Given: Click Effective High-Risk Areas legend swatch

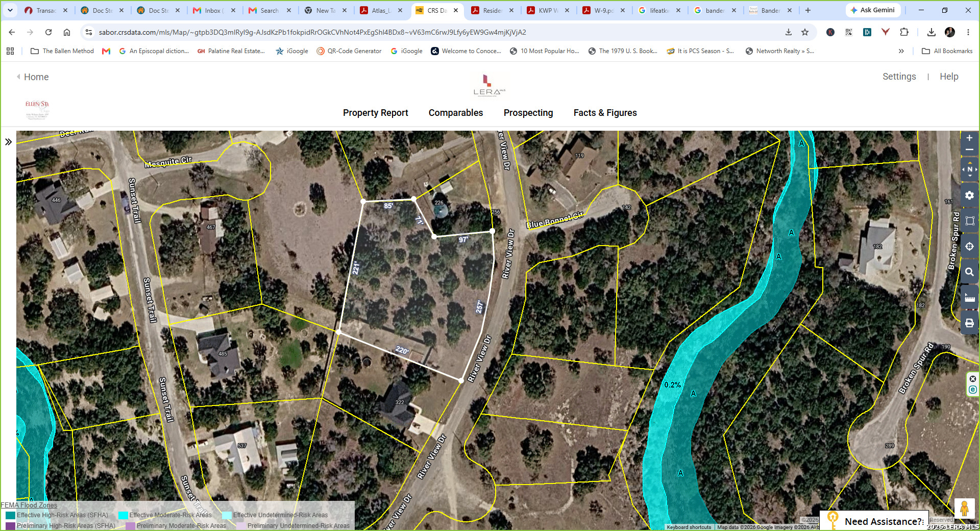Looking at the screenshot, I should [10, 515].
